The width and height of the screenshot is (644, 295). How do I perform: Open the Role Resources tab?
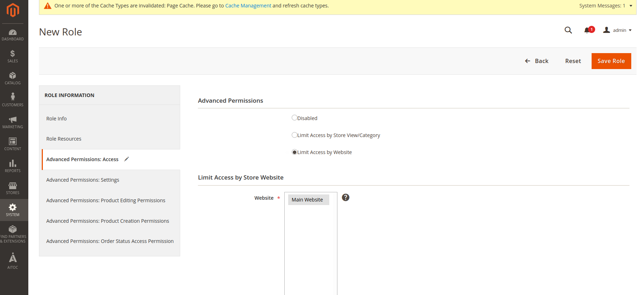click(x=110, y=139)
